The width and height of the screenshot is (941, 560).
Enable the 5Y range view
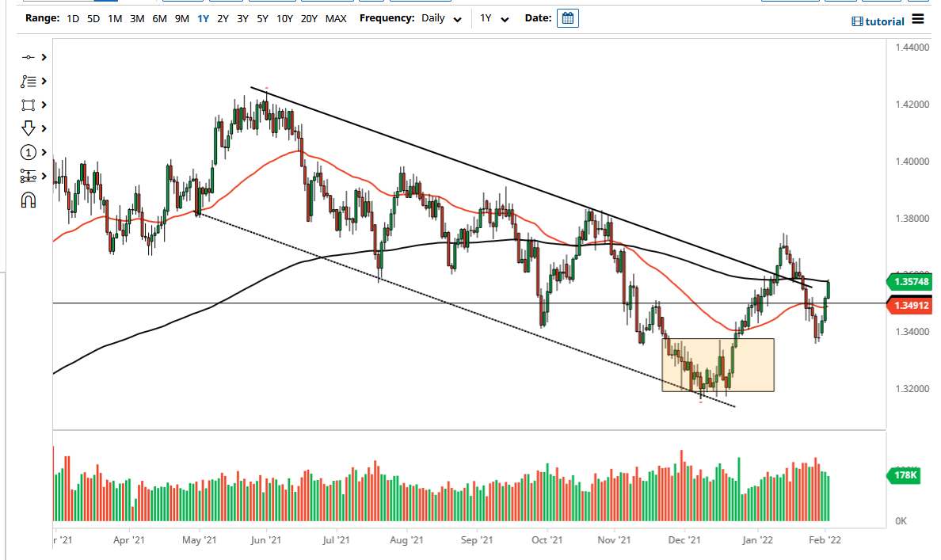[262, 18]
